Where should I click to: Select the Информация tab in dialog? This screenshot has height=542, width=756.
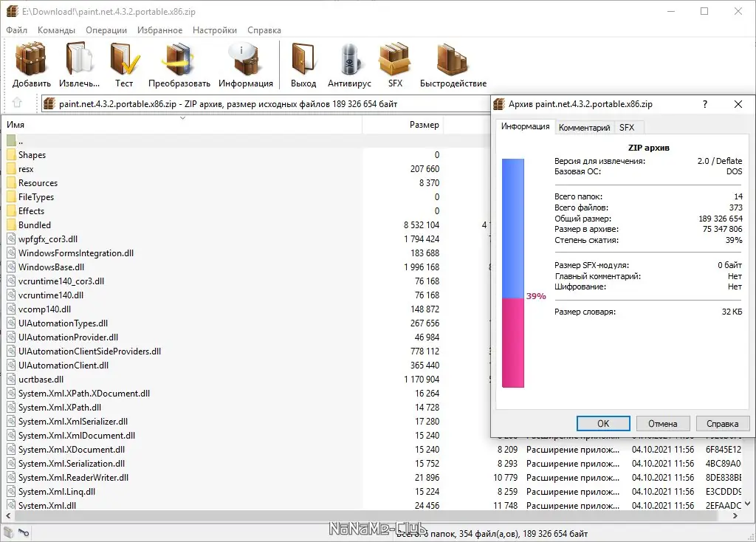coord(525,126)
